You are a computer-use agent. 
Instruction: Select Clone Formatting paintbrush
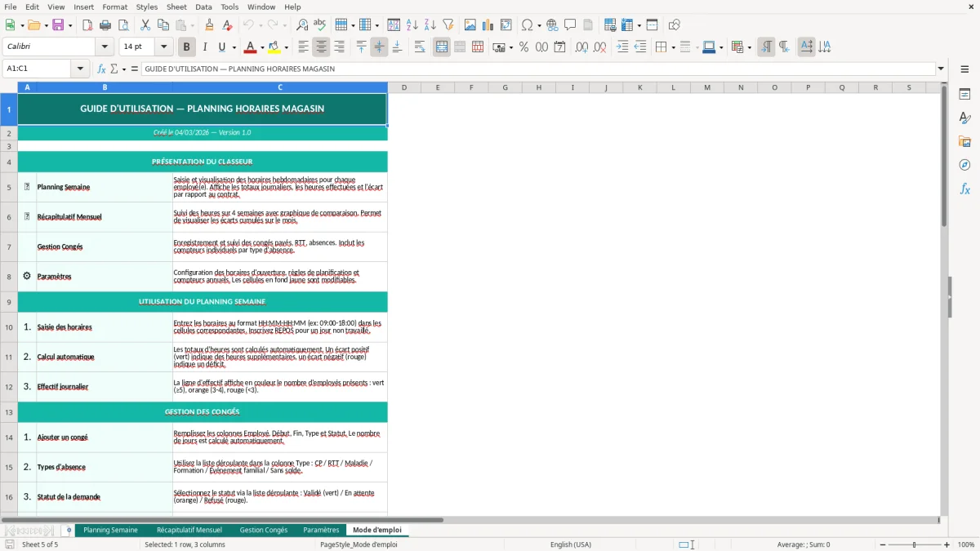210,25
